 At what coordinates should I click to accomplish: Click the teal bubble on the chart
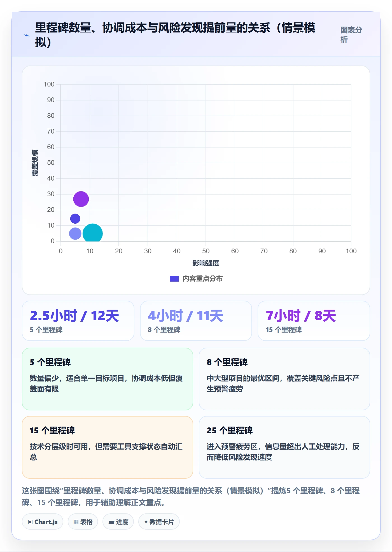(x=93, y=233)
